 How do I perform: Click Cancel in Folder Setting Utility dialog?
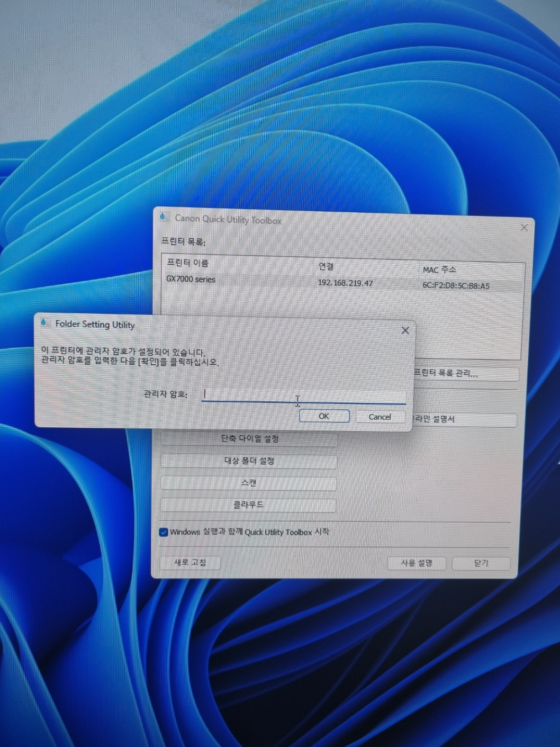click(x=380, y=417)
